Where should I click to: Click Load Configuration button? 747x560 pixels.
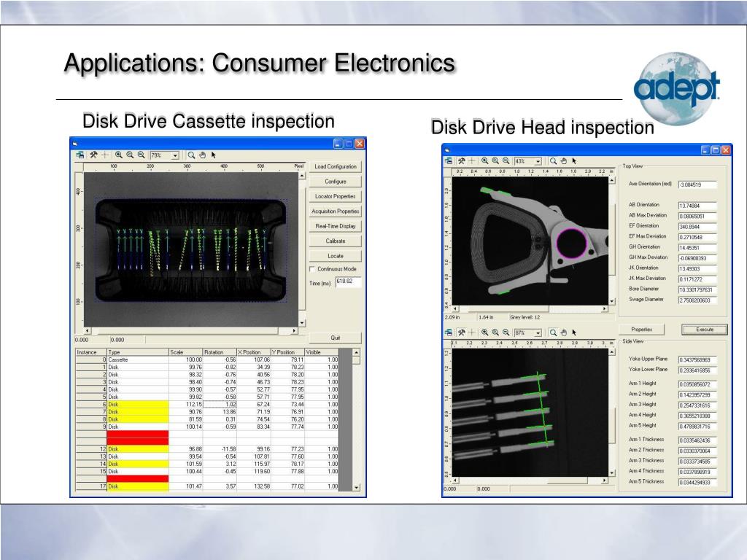click(x=336, y=167)
